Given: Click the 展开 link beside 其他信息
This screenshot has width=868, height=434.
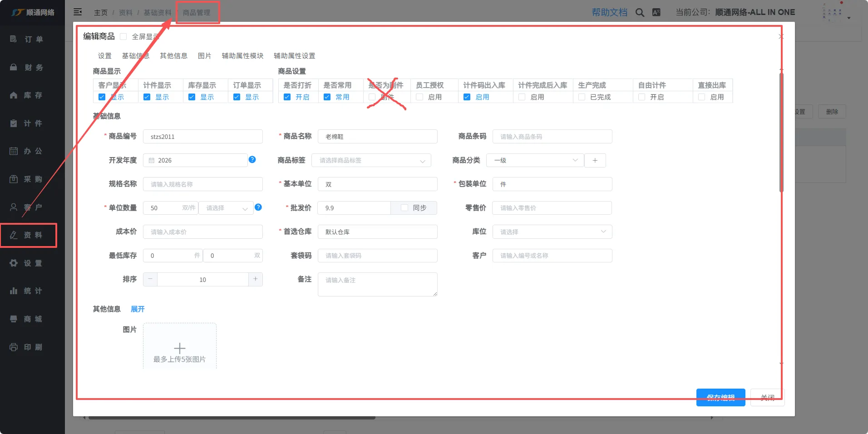Looking at the screenshot, I should pyautogui.click(x=137, y=309).
